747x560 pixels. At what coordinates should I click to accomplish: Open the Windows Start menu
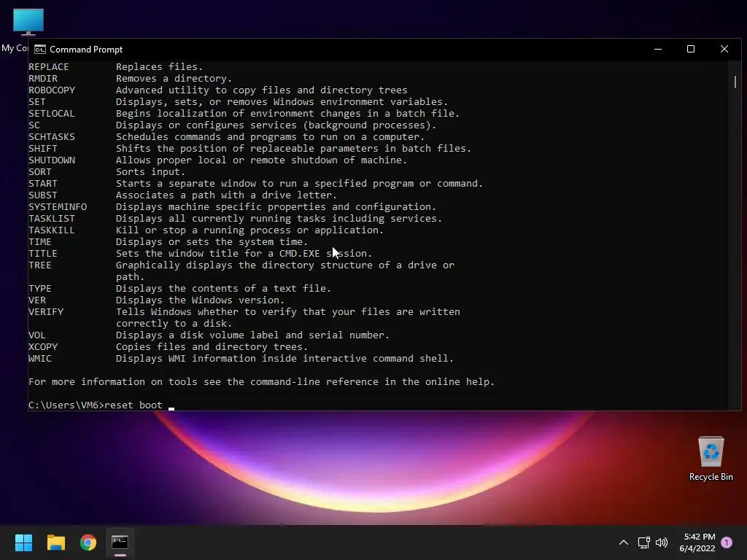pyautogui.click(x=23, y=542)
